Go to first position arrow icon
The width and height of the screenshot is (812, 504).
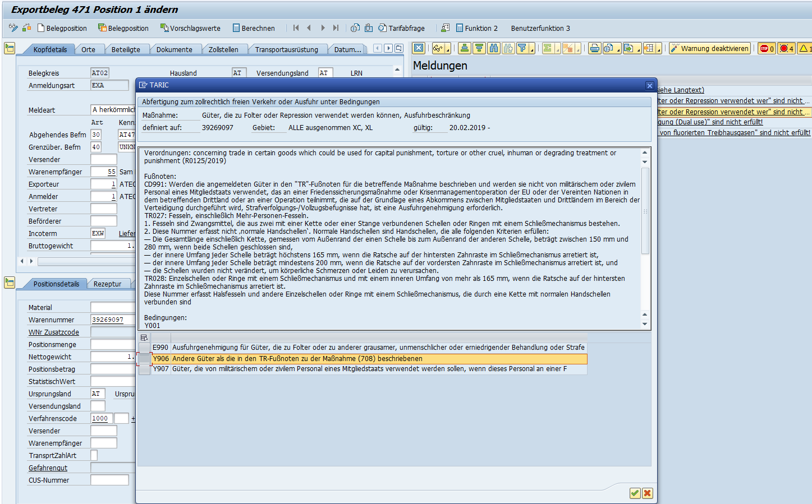pyautogui.click(x=296, y=28)
